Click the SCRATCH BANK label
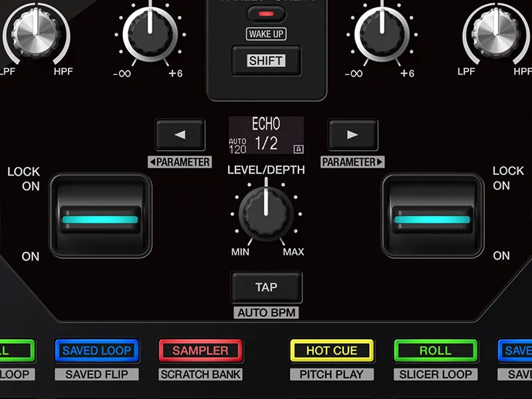The width and height of the screenshot is (532, 399). [x=201, y=374]
